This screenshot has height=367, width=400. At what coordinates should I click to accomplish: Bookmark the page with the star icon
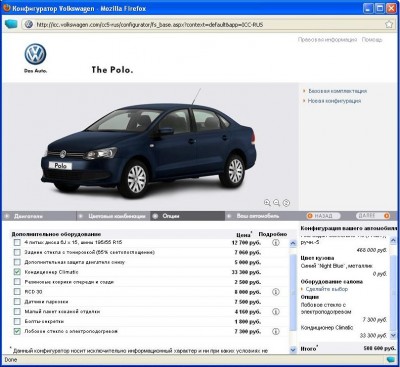[389, 24]
